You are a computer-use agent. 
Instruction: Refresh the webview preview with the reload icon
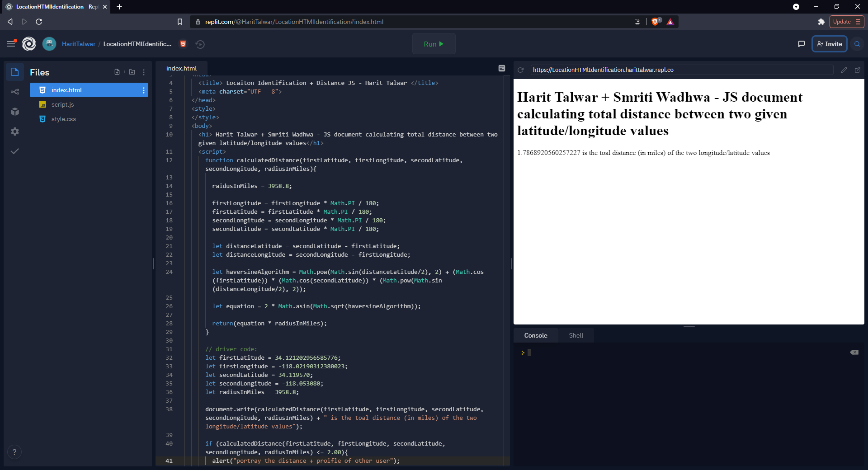point(521,70)
